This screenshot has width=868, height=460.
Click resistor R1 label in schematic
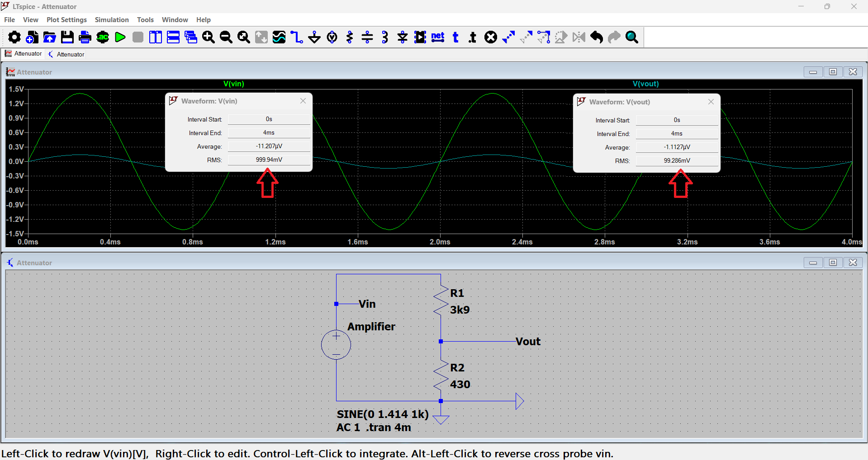[457, 293]
